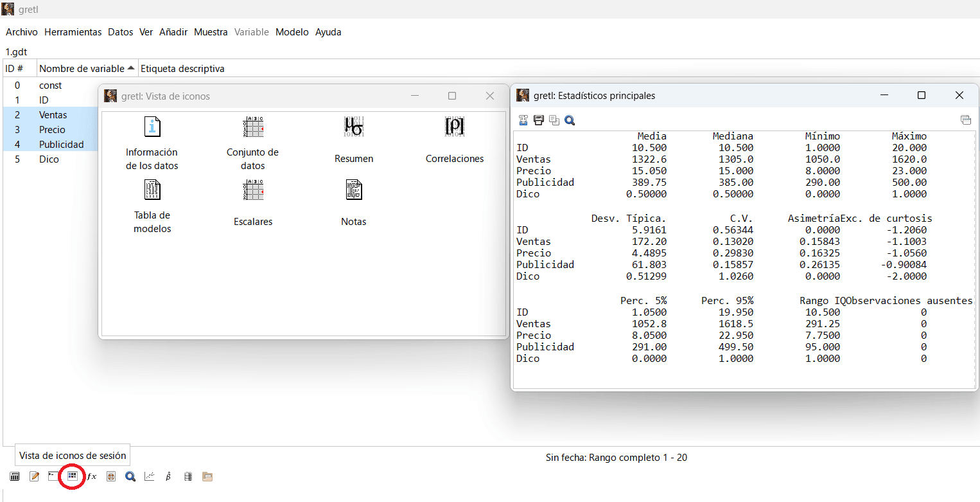Launch the calculator from bottom toolbar
Image resolution: width=980 pixels, height=502 pixels.
point(15,476)
